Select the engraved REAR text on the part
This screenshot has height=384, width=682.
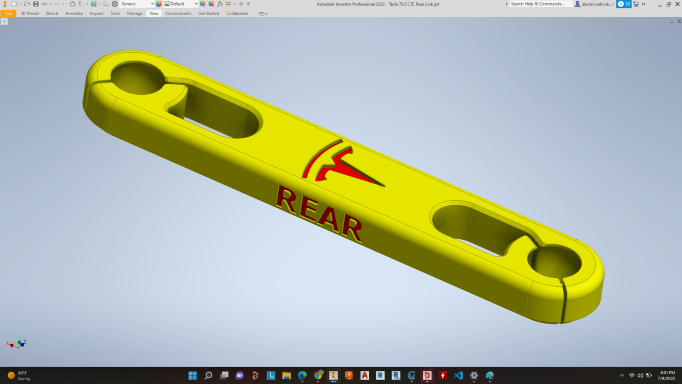point(319,214)
